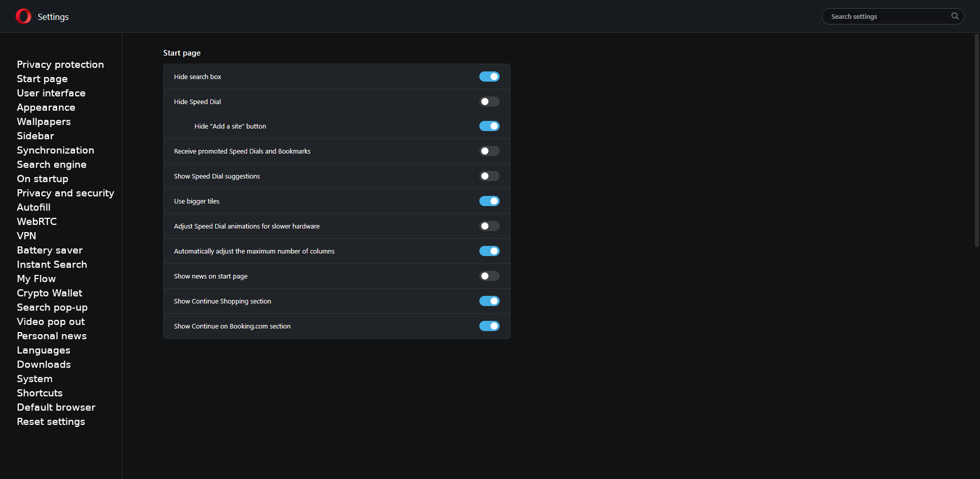
Task: Click the Opera logo icon
Action: [23, 16]
